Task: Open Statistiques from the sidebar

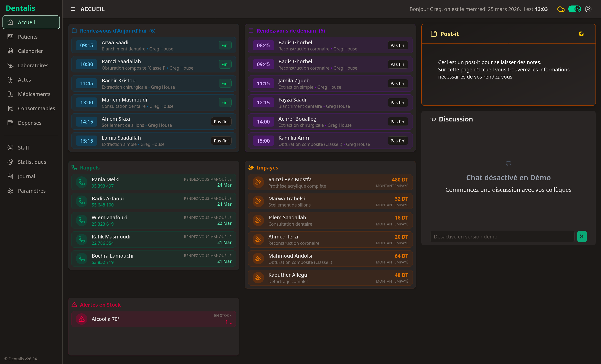Action: pos(32,162)
